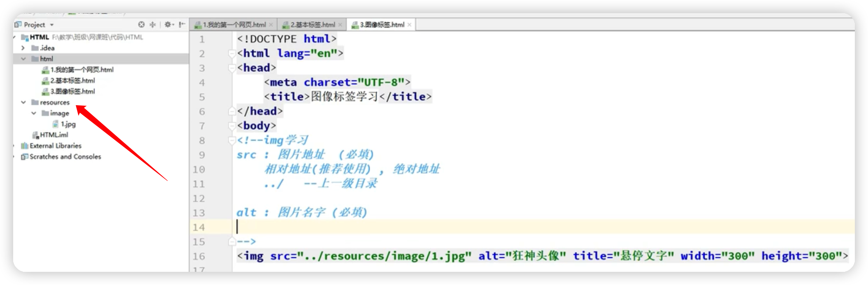This screenshot has height=285, width=868.
Task: Click the alt value 狂神头像
Action: coord(536,256)
